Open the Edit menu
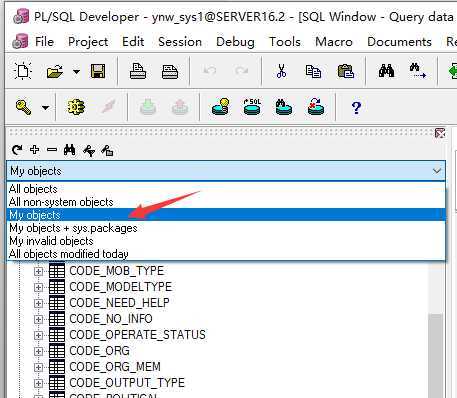 click(x=133, y=42)
